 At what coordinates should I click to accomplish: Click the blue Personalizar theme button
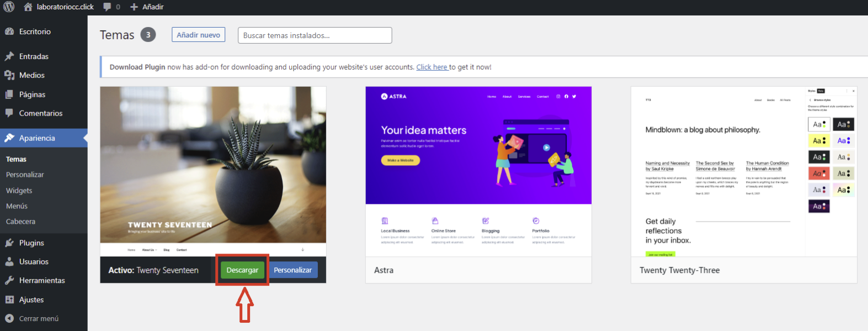(293, 270)
